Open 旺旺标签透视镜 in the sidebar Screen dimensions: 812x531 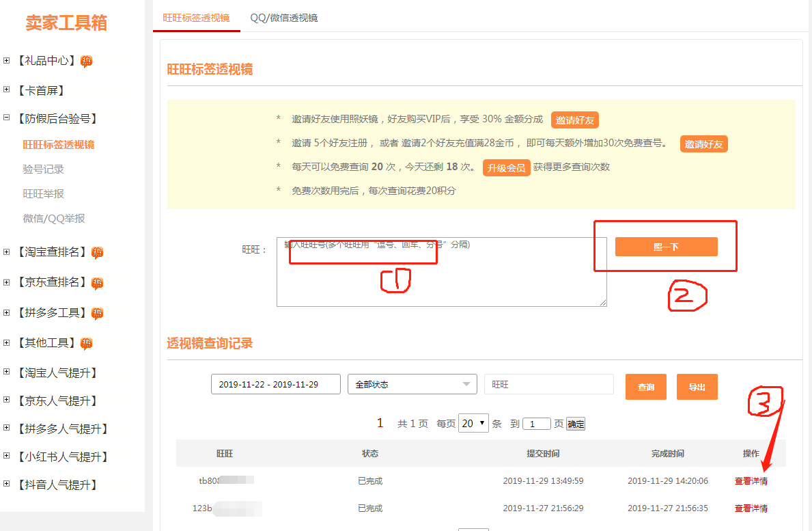(59, 144)
